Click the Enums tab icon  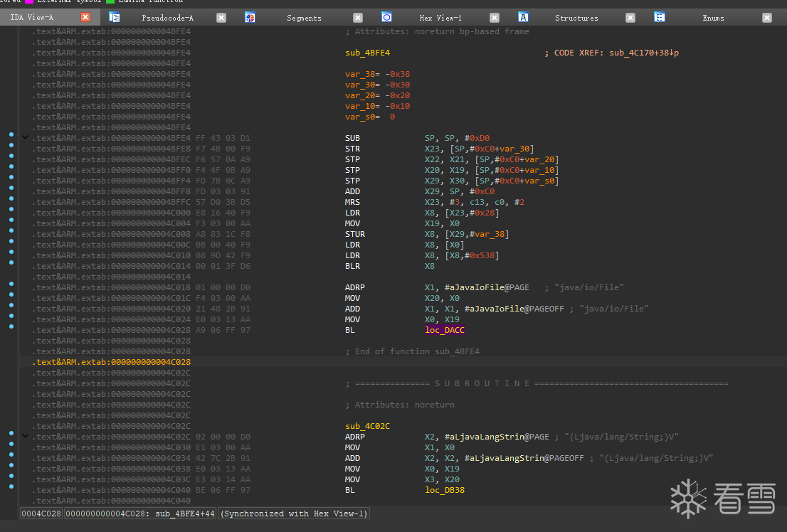[660, 18]
